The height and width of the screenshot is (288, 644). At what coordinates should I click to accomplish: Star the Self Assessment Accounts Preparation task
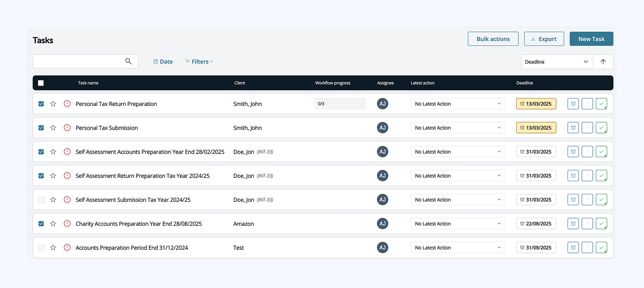coord(53,152)
